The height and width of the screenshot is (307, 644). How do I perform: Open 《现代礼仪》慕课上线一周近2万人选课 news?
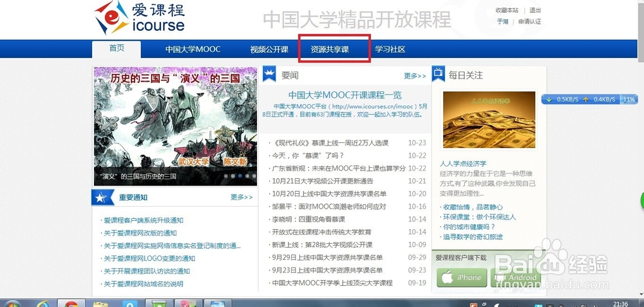tap(330, 143)
